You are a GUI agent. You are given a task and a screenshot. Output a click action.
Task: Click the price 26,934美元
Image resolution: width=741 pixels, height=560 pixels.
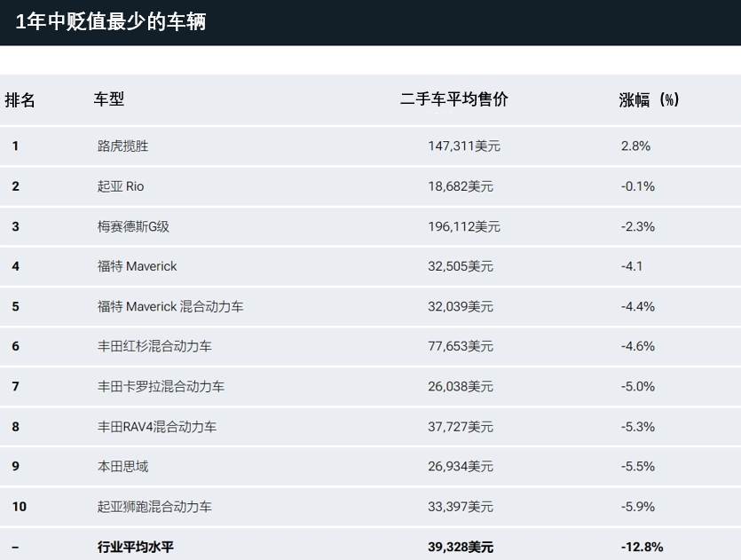tap(461, 467)
